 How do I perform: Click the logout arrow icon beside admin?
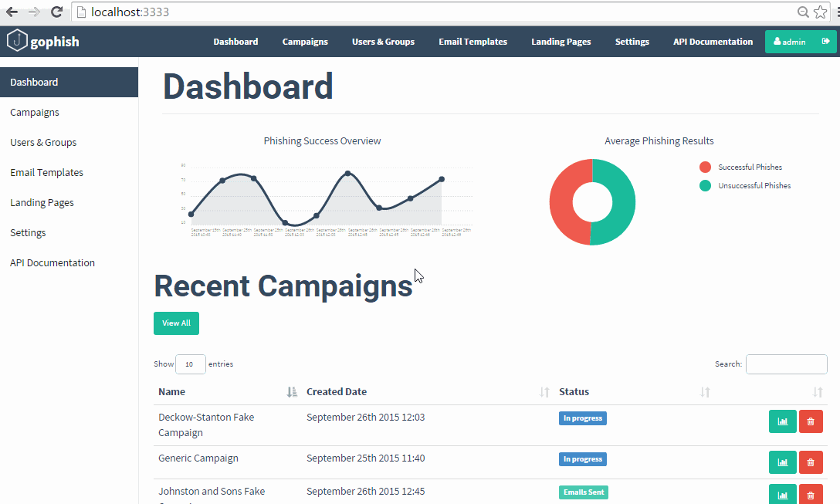point(825,41)
